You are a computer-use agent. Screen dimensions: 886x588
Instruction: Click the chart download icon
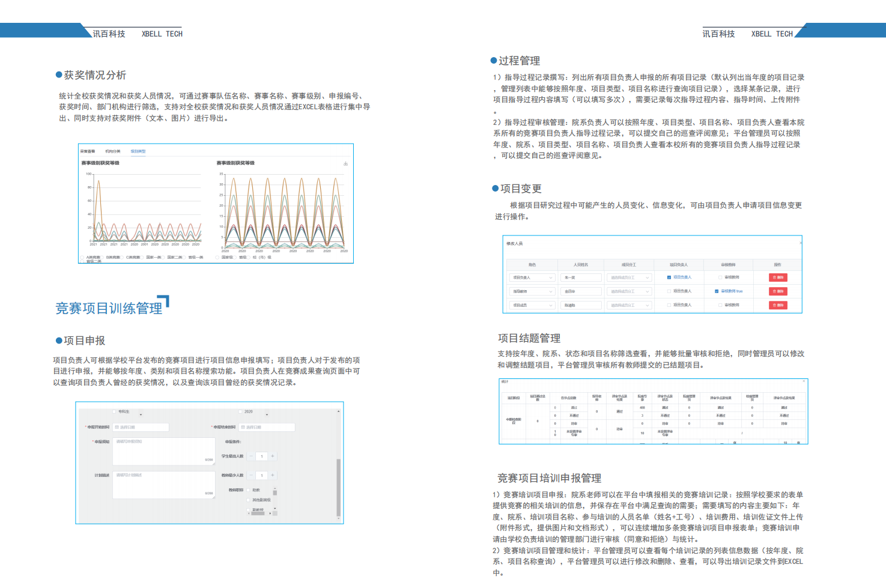[x=346, y=163]
